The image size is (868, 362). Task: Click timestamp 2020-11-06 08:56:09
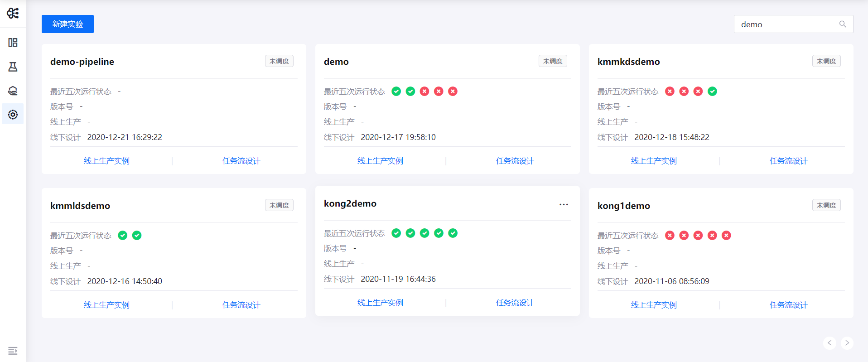tap(672, 281)
